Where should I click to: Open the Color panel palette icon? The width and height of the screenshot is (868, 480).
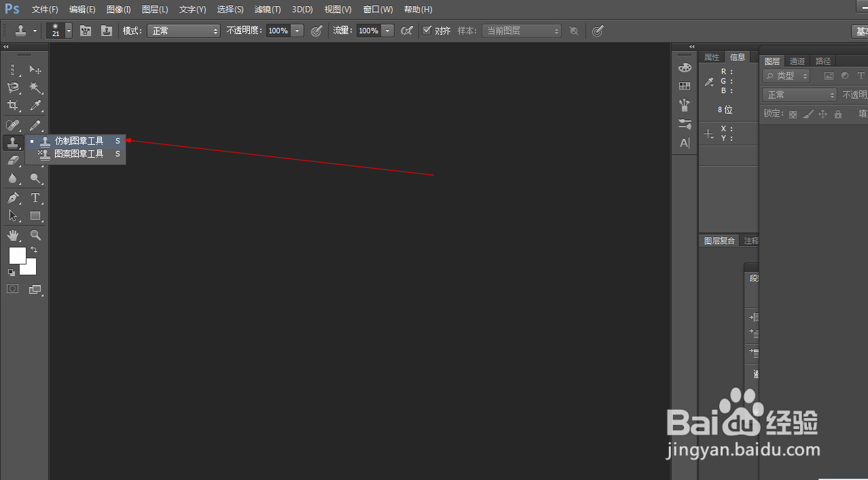pos(685,67)
